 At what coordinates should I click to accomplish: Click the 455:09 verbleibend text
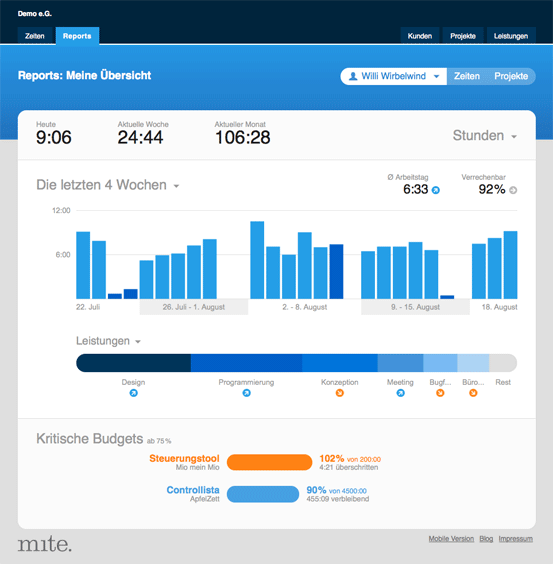click(x=337, y=499)
